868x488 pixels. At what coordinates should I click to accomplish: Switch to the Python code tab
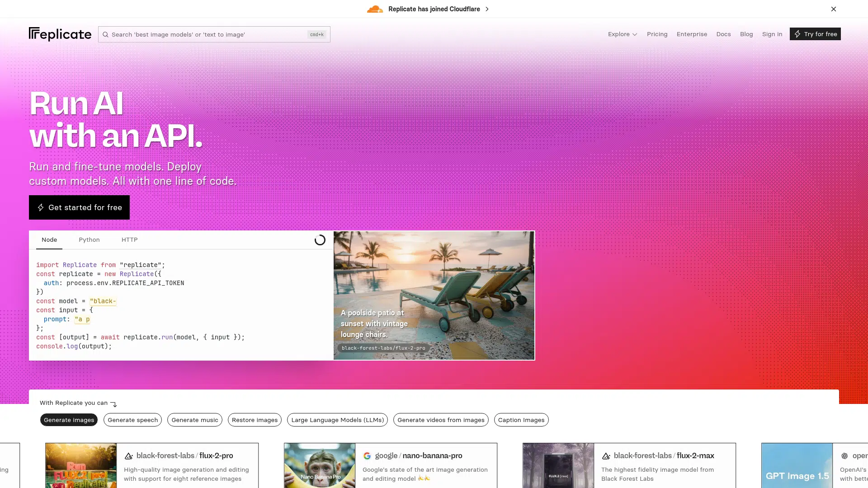coord(89,239)
